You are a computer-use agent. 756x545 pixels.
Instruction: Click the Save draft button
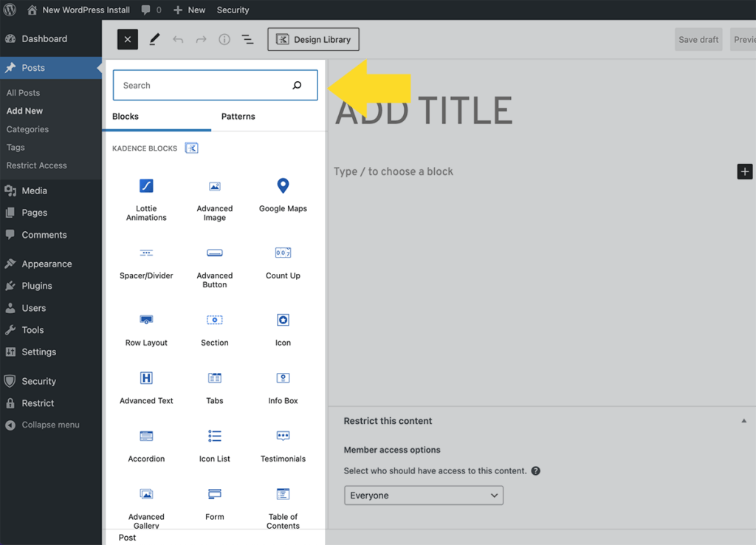(698, 40)
